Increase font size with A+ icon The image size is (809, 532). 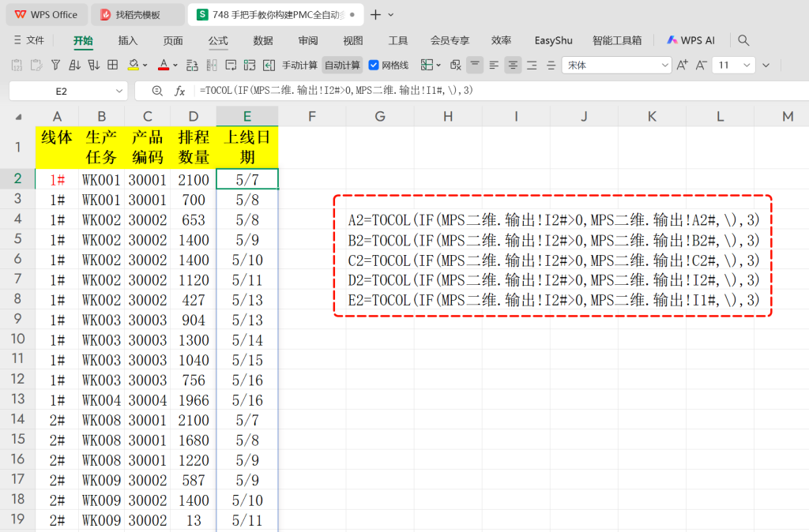pyautogui.click(x=682, y=65)
